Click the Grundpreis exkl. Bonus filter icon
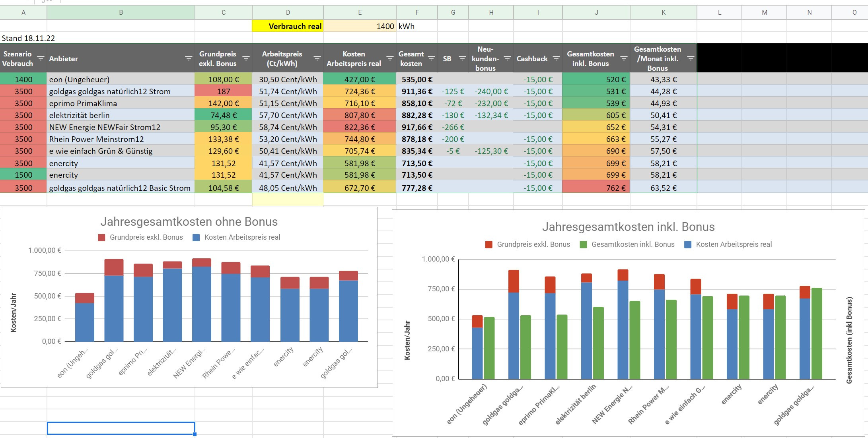The height and width of the screenshot is (438, 868). [x=246, y=58]
